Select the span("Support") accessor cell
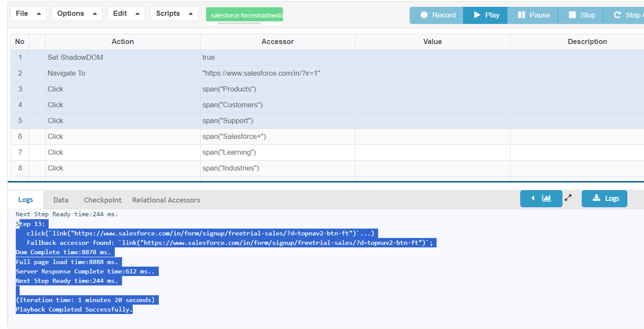This screenshot has width=644, height=329. (x=278, y=121)
